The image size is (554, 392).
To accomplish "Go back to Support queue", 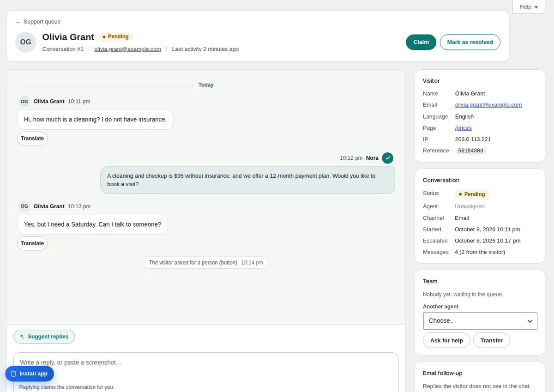I will (x=38, y=22).
